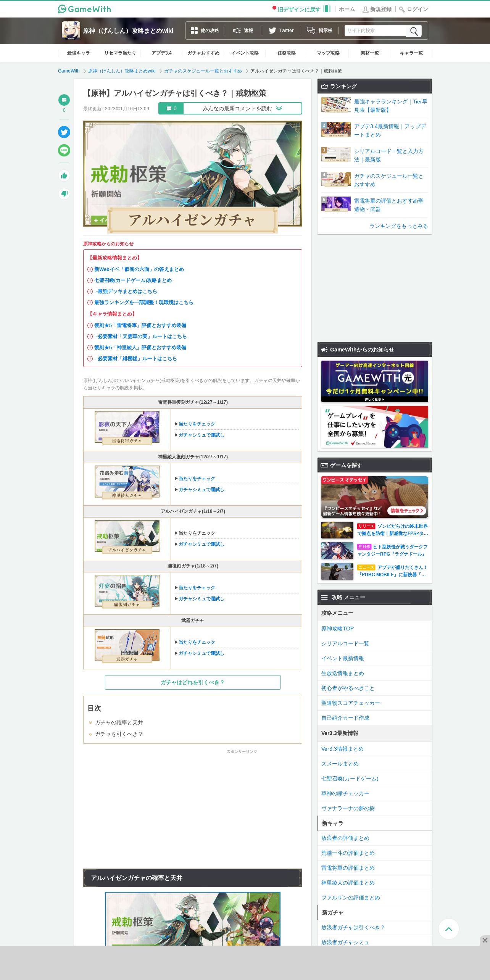Image resolution: width=490 pixels, height=980 pixels.
Task: Open Twitter link in header bar
Action: coord(281,31)
